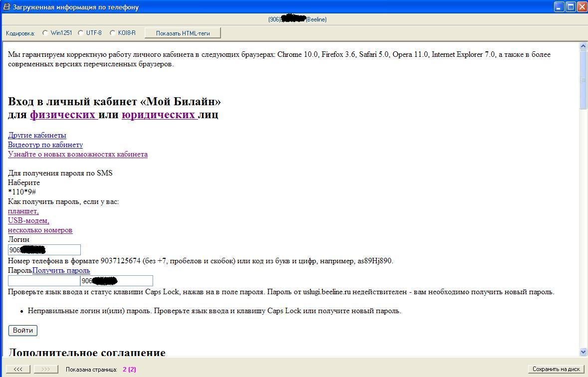Click the Дополнительное соглашение heading
Viewport: 588px width, 377px height.
(x=87, y=352)
